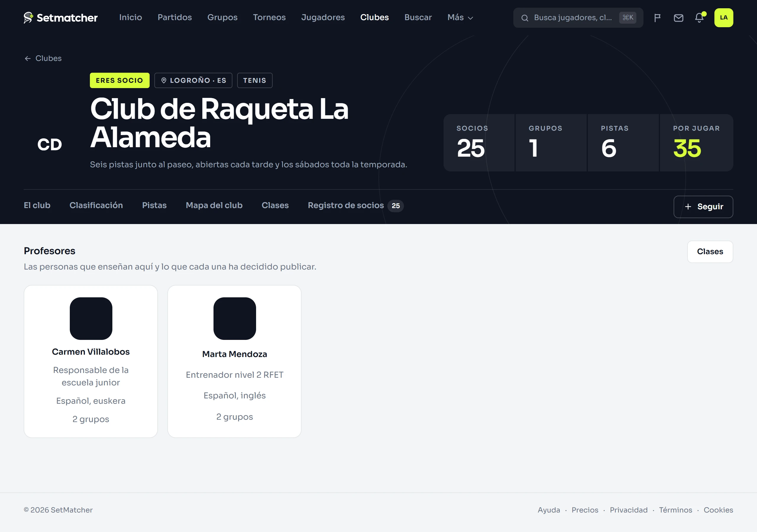
Task: Switch to the Clases tab
Action: [275, 205]
